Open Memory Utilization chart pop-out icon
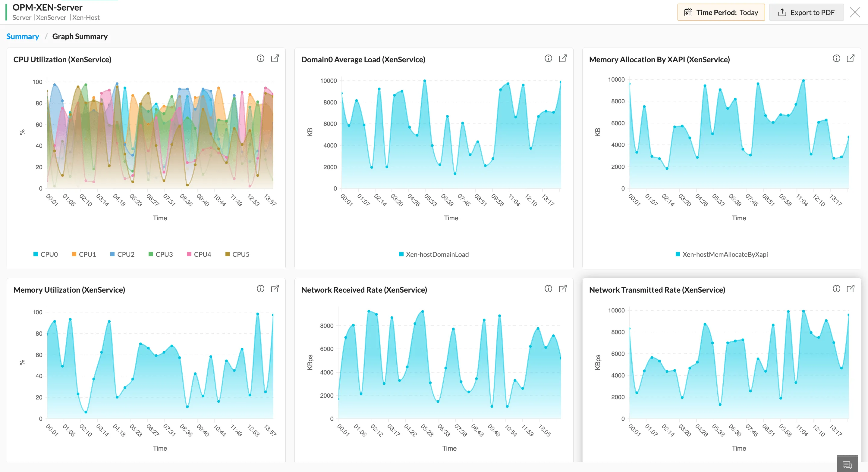This screenshot has height=472, width=868. [x=275, y=288]
